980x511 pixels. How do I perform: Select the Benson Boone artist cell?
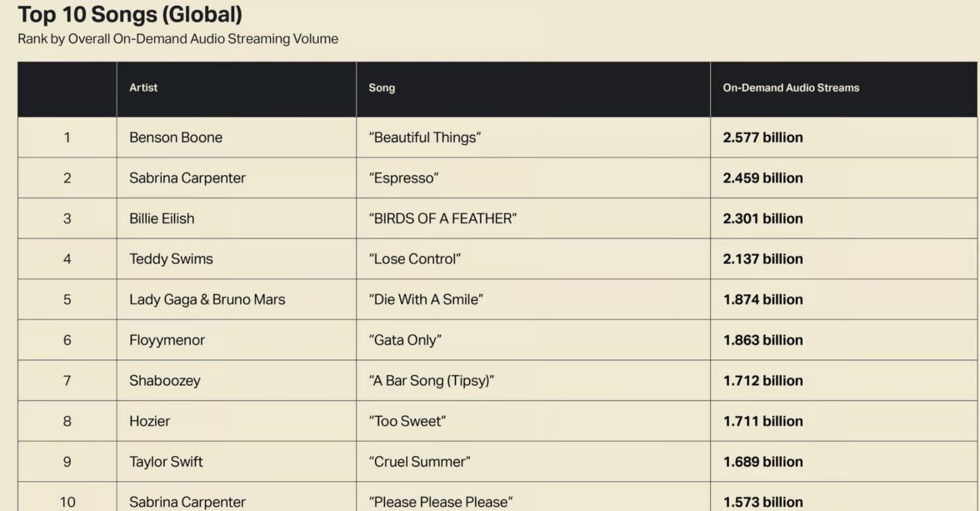click(176, 138)
